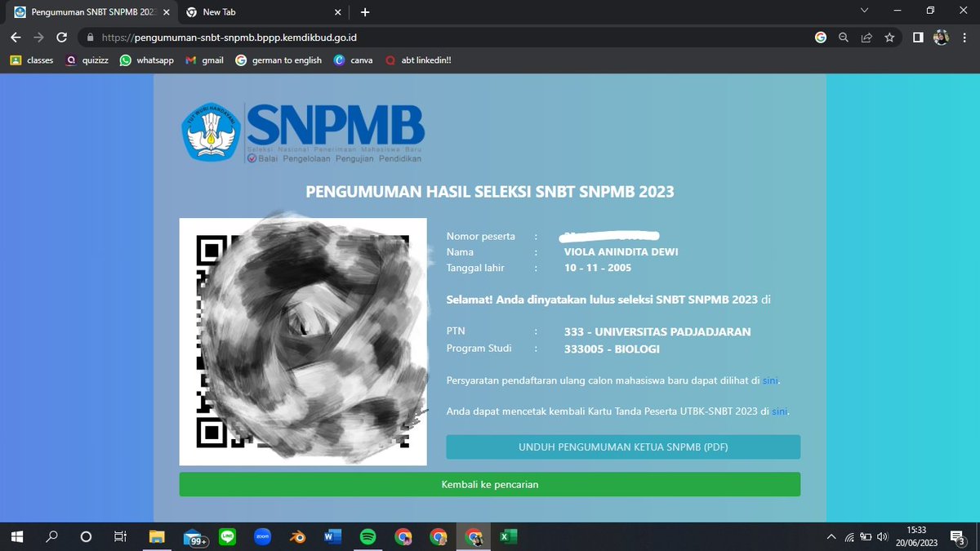Click the birth date 10 - 11 - 2005
The image size is (980, 551).
point(598,268)
